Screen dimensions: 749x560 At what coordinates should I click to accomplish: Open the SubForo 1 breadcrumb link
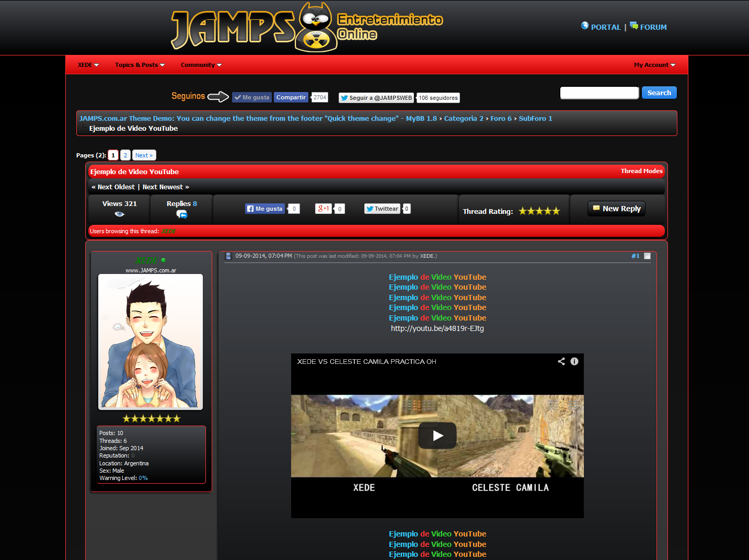[x=535, y=119]
